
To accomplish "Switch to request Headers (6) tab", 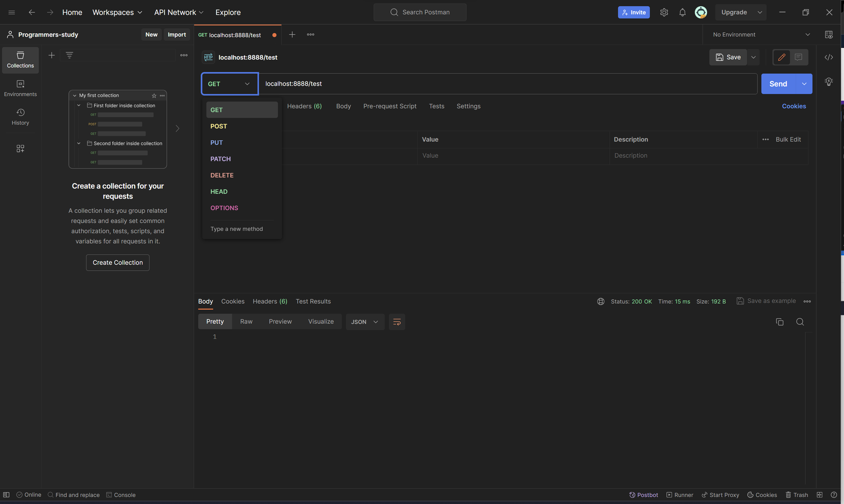I will click(x=304, y=106).
